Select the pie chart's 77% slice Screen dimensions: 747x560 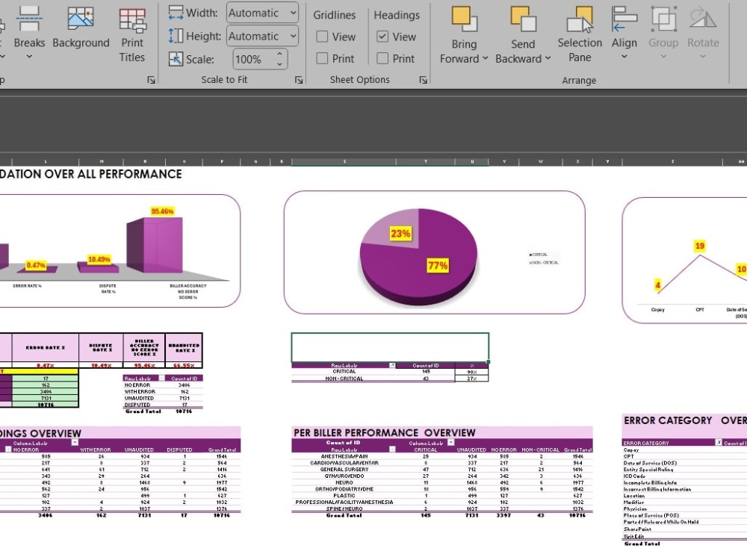(437, 265)
